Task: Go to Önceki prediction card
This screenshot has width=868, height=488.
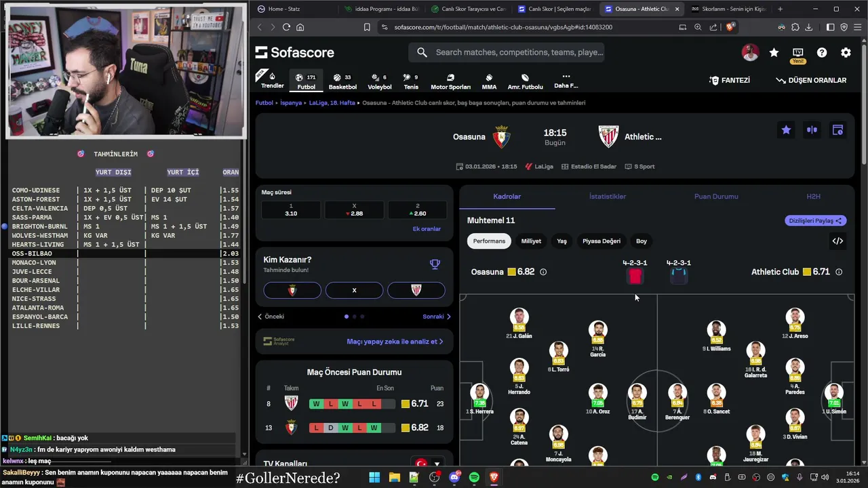Action: pos(271,317)
